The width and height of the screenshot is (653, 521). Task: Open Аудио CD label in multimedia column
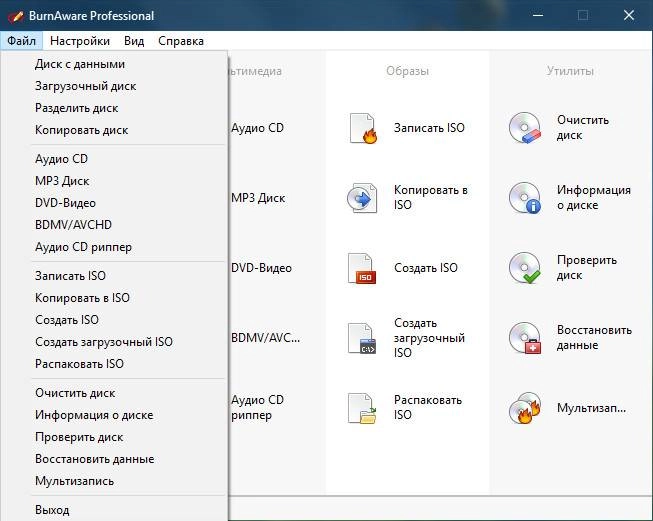click(257, 128)
